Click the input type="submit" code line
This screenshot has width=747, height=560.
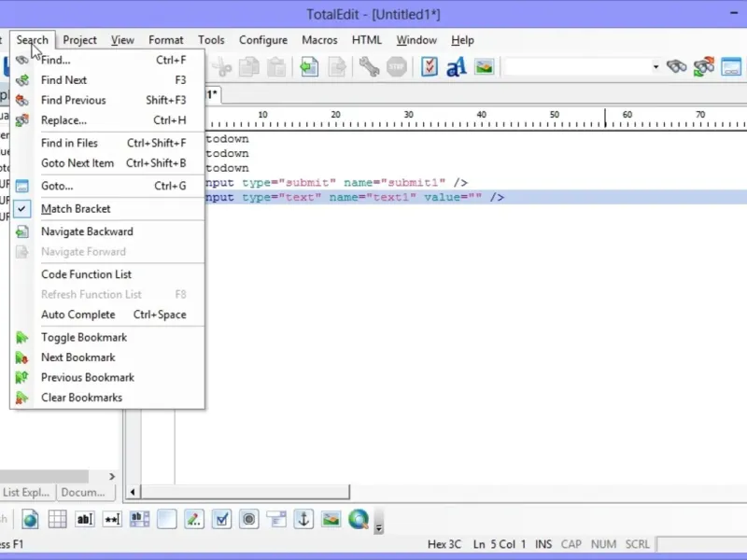point(336,183)
